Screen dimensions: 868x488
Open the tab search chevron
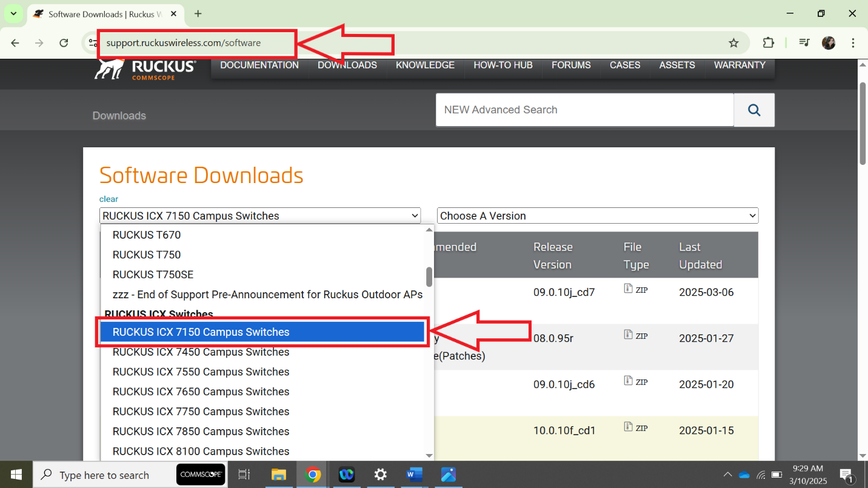13,14
